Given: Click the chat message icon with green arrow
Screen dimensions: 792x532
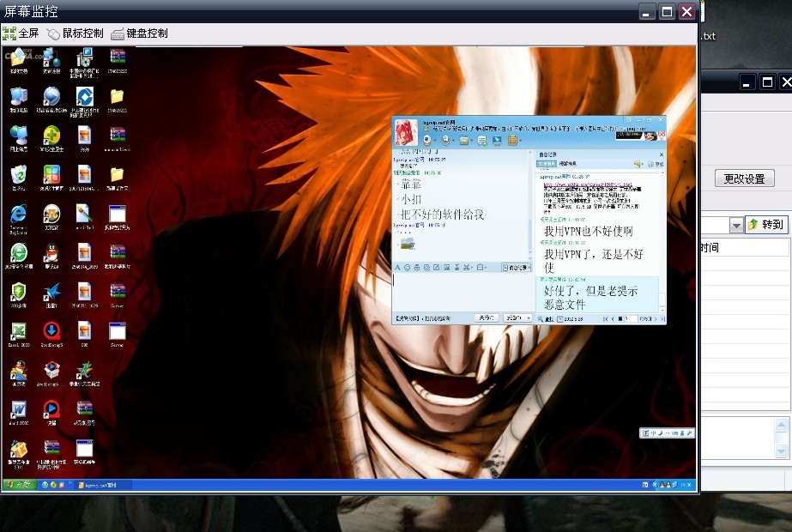Looking at the screenshot, I should [482, 141].
